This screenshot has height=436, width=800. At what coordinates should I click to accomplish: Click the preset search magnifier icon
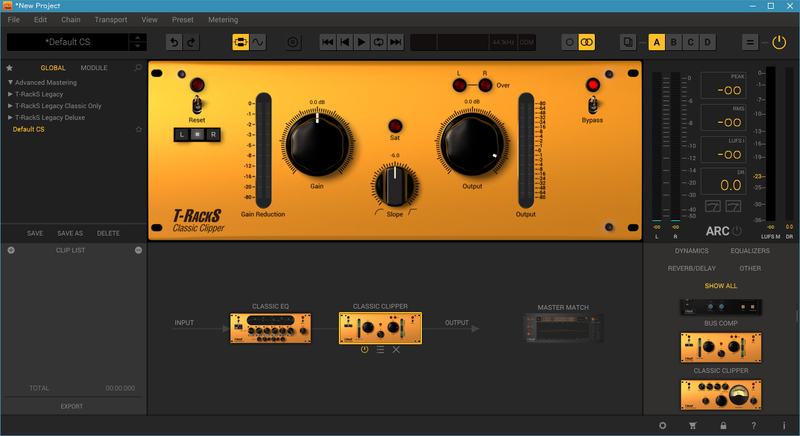coord(138,68)
